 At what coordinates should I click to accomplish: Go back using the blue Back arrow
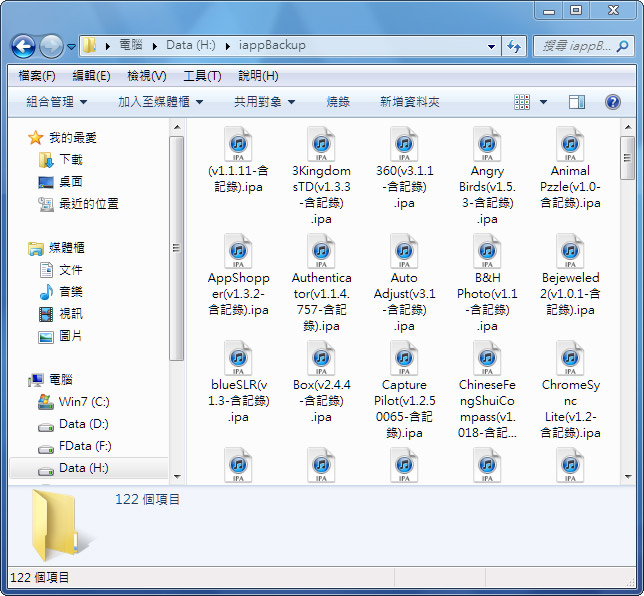(23, 46)
